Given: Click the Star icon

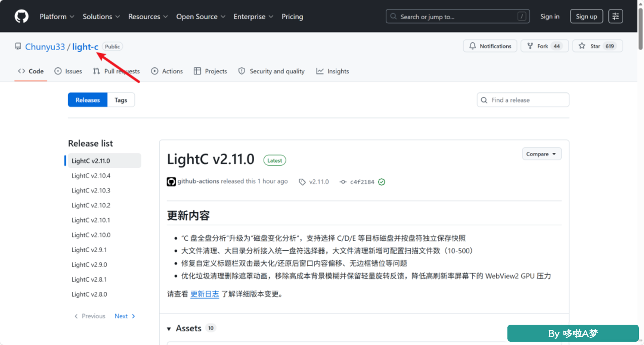Looking at the screenshot, I should coord(582,46).
